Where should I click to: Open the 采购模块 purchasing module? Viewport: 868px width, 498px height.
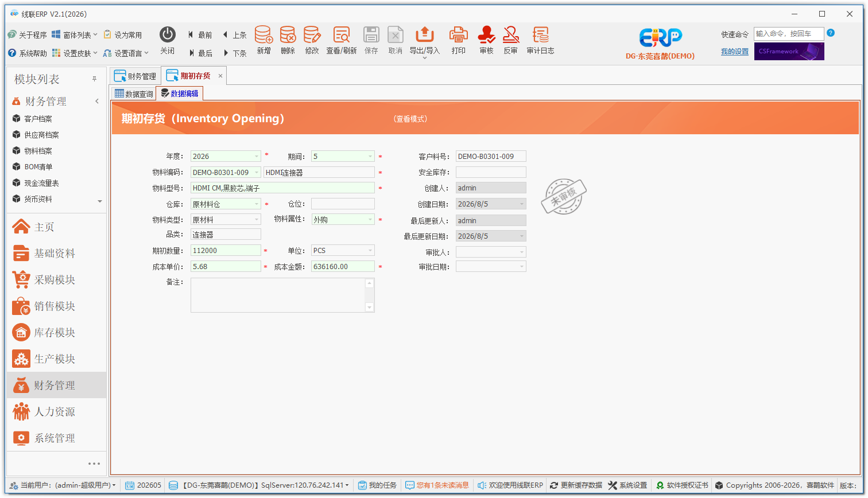point(56,280)
